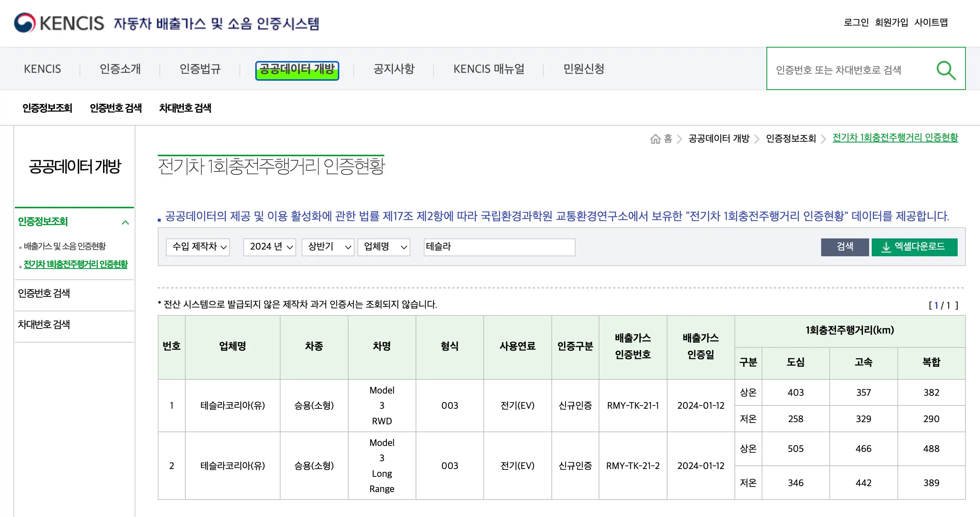Click the 회원가입 link

(891, 22)
